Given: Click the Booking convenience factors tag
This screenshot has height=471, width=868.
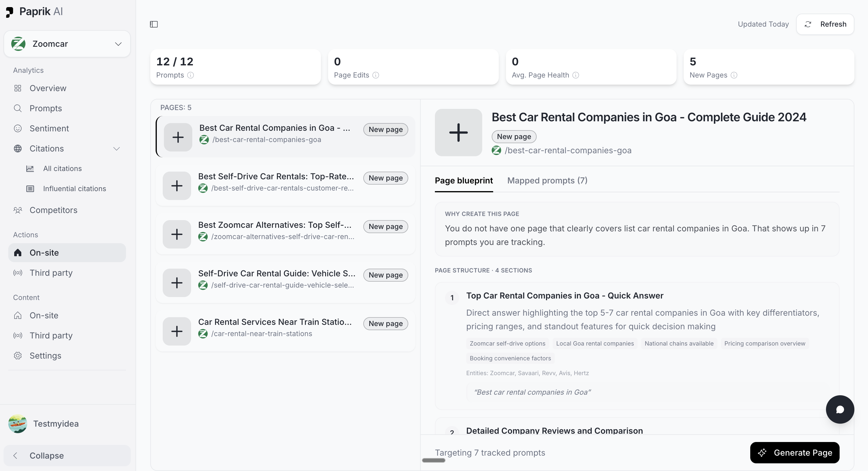Looking at the screenshot, I should coord(510,359).
